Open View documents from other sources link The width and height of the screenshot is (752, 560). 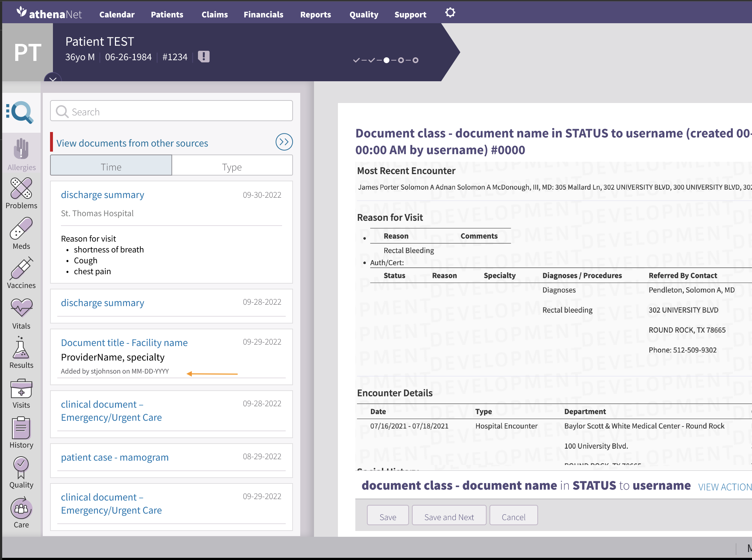pyautogui.click(x=132, y=143)
